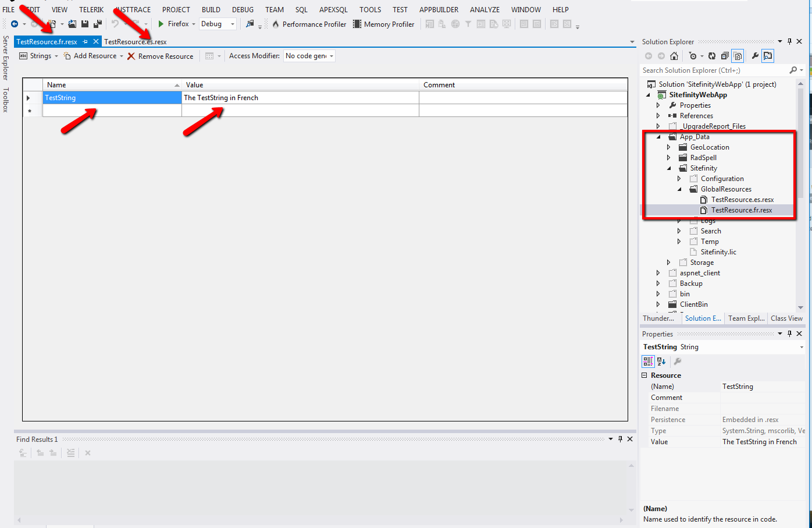Click Refresh icon in Solution Explorer toolbar
Viewport: 812px width, 528px height.
click(712, 56)
